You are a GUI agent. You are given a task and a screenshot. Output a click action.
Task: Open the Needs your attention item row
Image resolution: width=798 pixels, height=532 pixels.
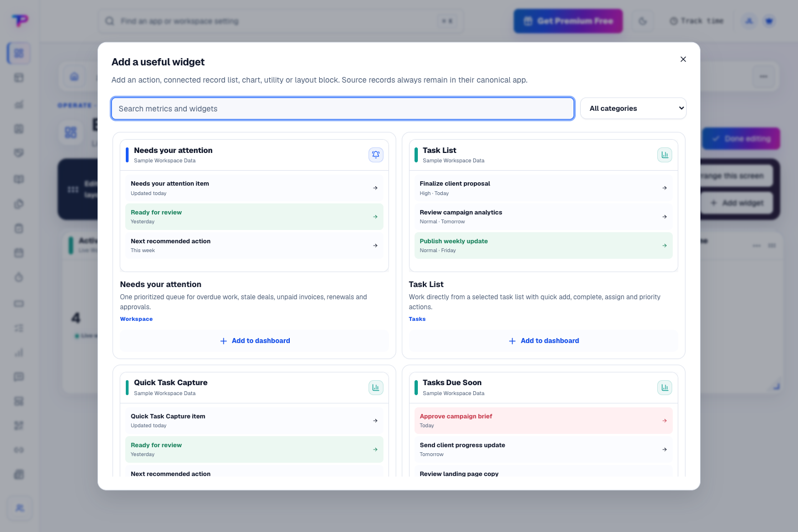point(254,188)
